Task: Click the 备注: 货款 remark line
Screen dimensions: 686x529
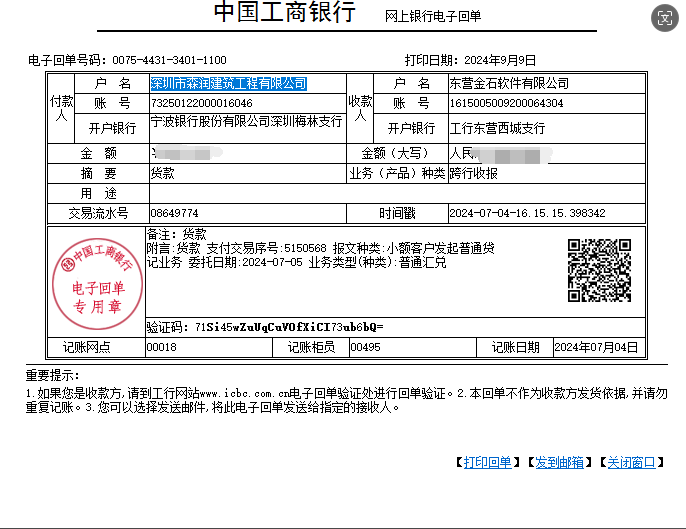Action: [x=176, y=234]
